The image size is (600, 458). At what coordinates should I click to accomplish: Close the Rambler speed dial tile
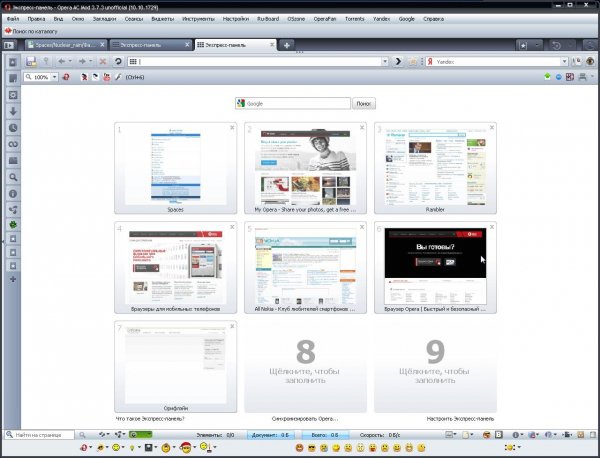(x=492, y=127)
